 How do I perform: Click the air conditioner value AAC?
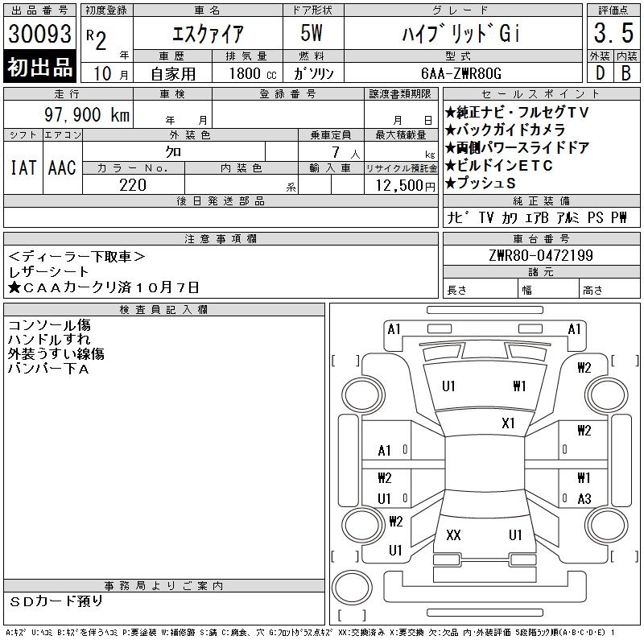62,167
